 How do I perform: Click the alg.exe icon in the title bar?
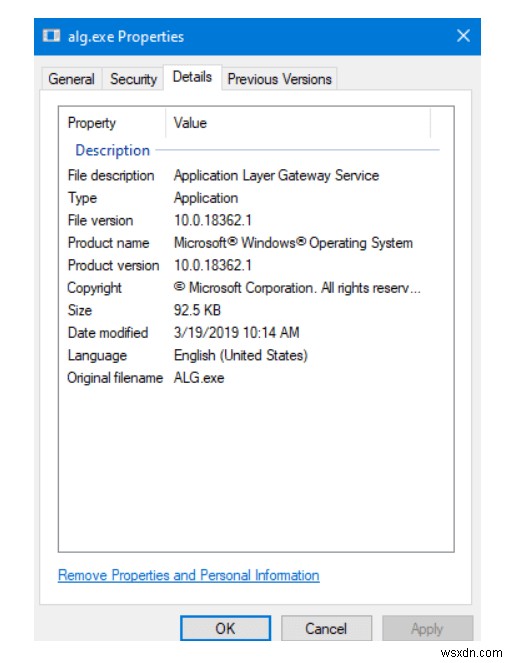51,36
